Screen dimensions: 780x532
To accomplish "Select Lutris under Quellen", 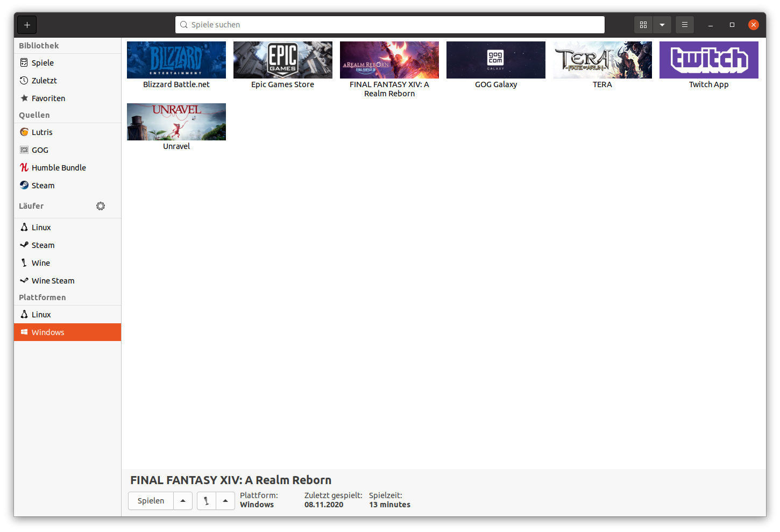I will [42, 132].
